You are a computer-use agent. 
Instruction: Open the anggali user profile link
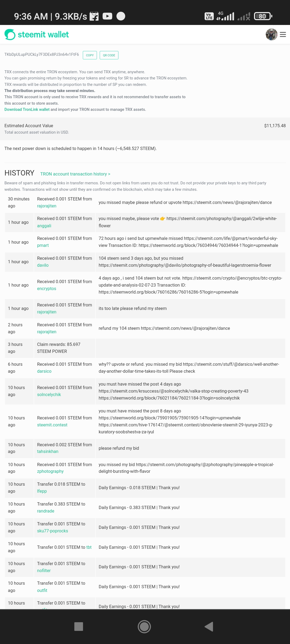coord(44,226)
